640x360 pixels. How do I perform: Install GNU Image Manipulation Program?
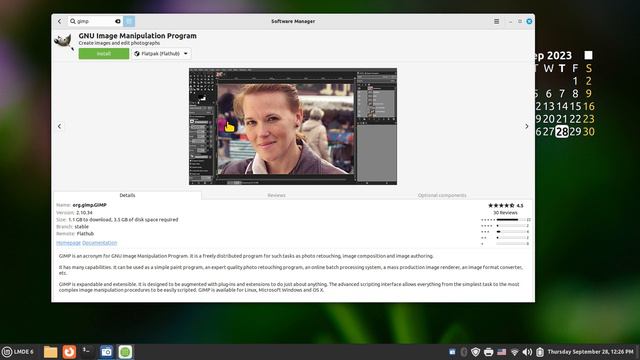pyautogui.click(x=104, y=53)
